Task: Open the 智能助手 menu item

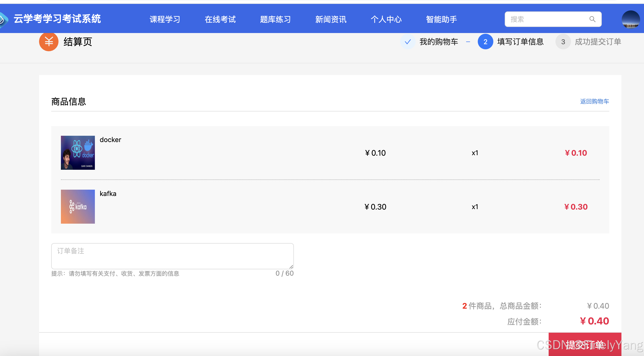Action: click(441, 19)
